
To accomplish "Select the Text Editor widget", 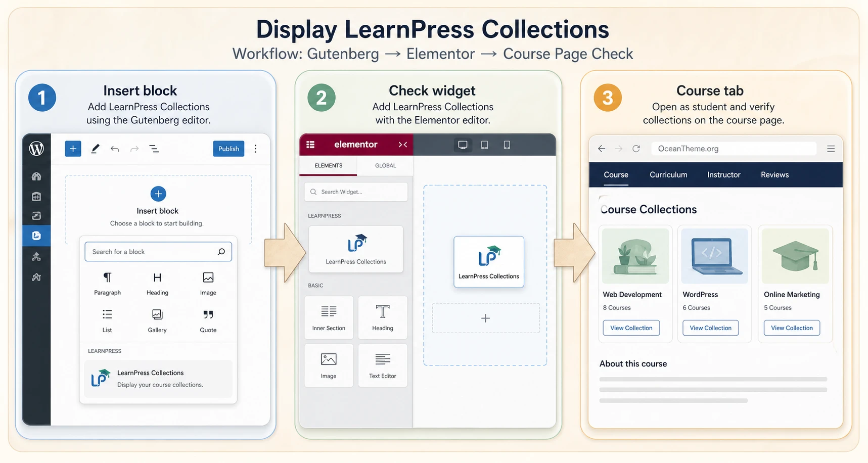I will (x=383, y=365).
